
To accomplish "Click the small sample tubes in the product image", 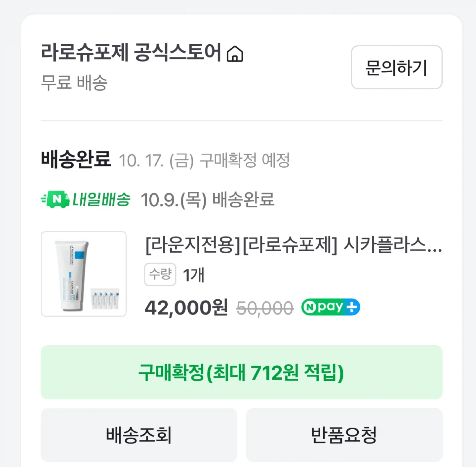I will click(105, 299).
